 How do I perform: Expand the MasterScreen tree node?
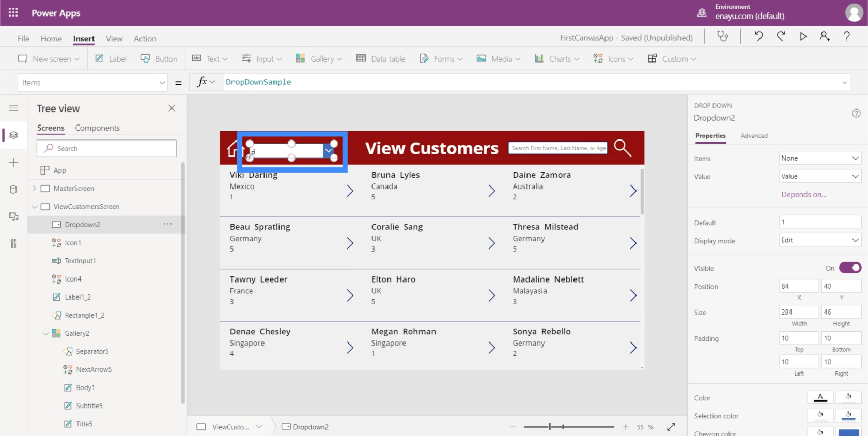(34, 189)
